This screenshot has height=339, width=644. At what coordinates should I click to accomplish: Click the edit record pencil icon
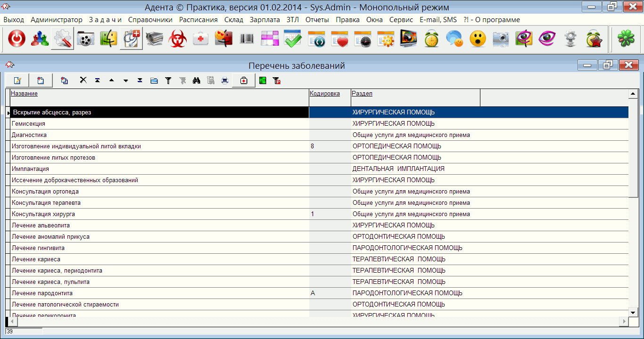17,81
